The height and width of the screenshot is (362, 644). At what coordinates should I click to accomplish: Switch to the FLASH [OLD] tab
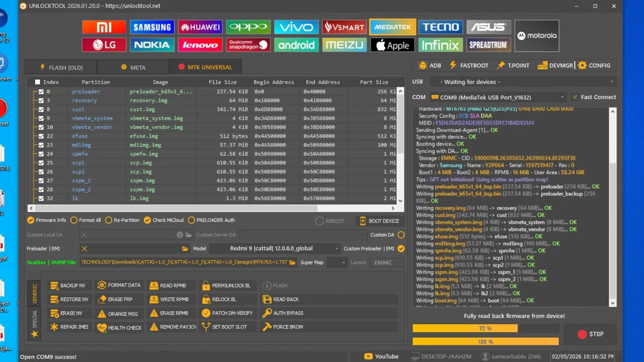(61, 67)
